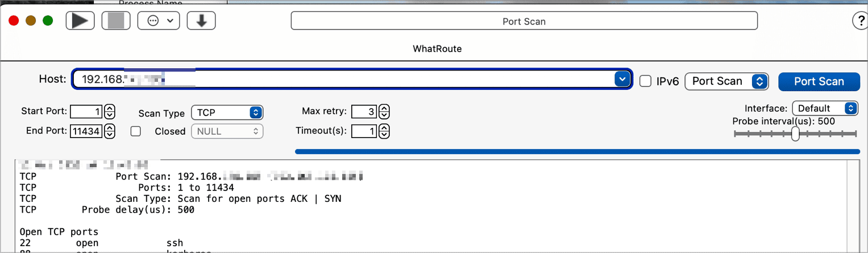868x253 pixels.
Task: Adjust the Timeout stepper
Action: (384, 131)
